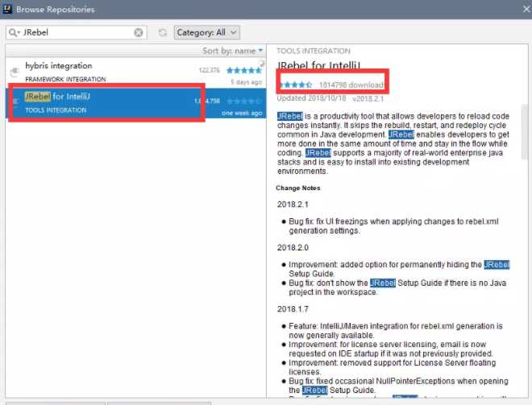Reload the plugin repository list
532x405 pixels.
tap(163, 32)
